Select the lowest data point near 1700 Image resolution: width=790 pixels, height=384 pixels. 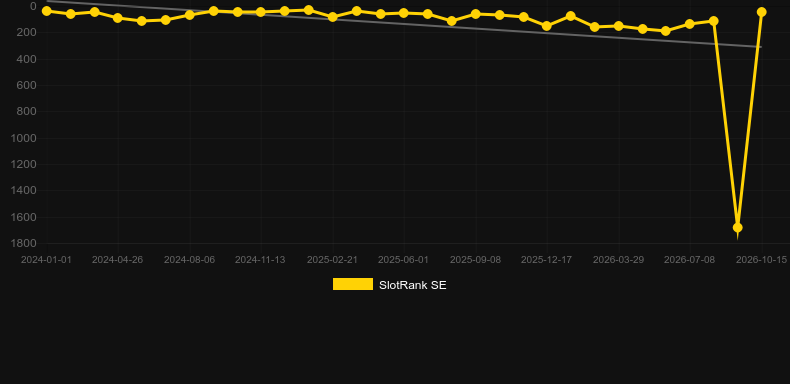(738, 228)
